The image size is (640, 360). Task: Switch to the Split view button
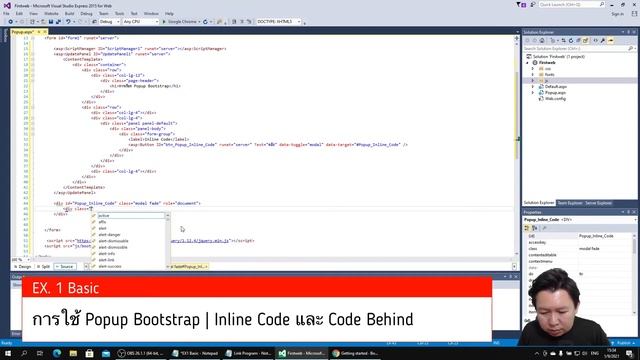click(43, 267)
